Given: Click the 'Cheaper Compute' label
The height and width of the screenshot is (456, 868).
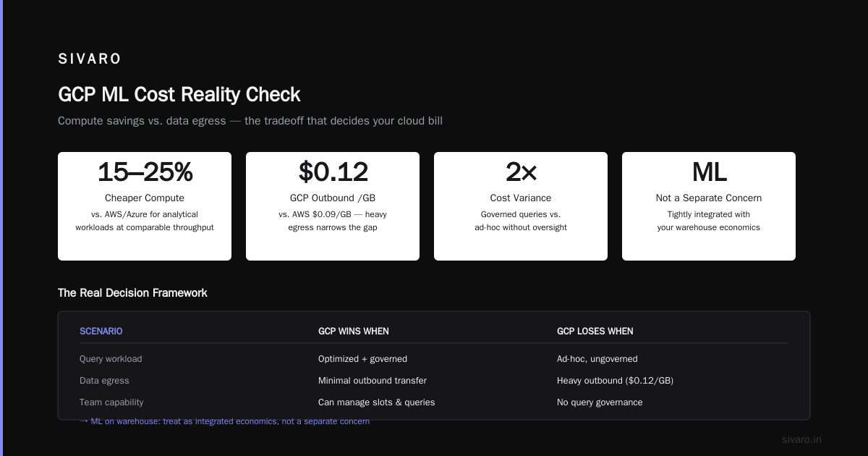Looking at the screenshot, I should [145, 198].
